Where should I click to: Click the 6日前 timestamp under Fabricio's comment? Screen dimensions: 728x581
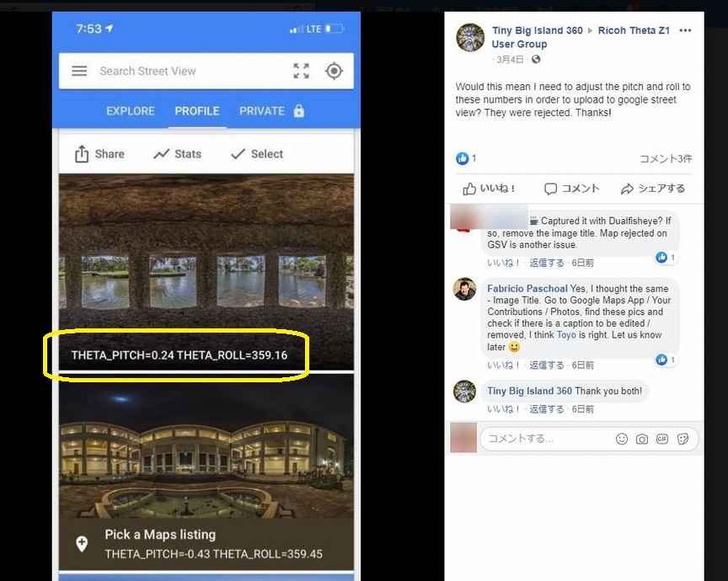click(583, 365)
